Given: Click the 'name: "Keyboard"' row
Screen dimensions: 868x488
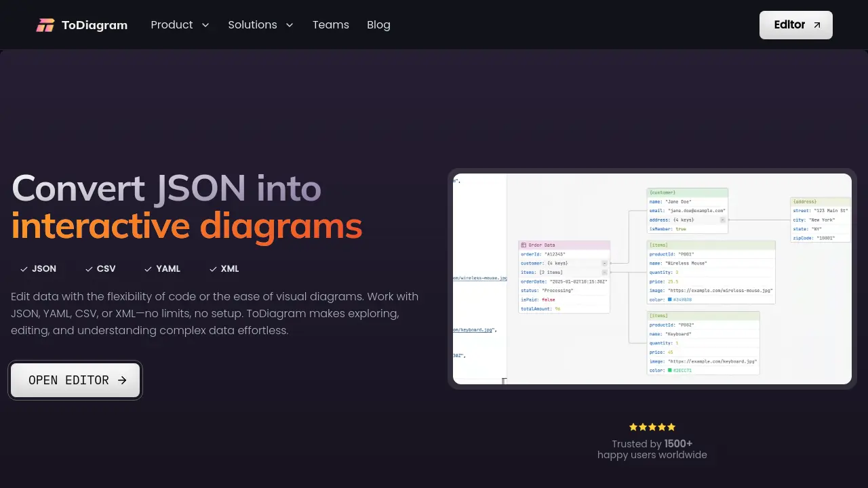Looking at the screenshot, I should 703,334.
